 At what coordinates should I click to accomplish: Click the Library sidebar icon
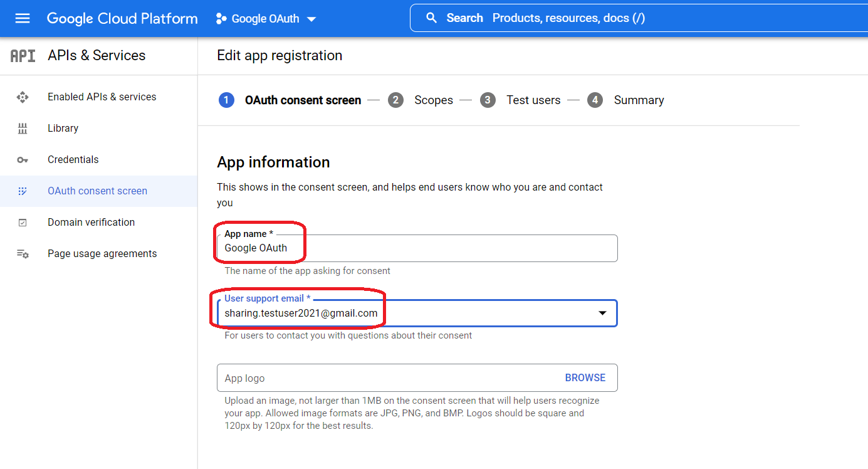click(x=23, y=129)
